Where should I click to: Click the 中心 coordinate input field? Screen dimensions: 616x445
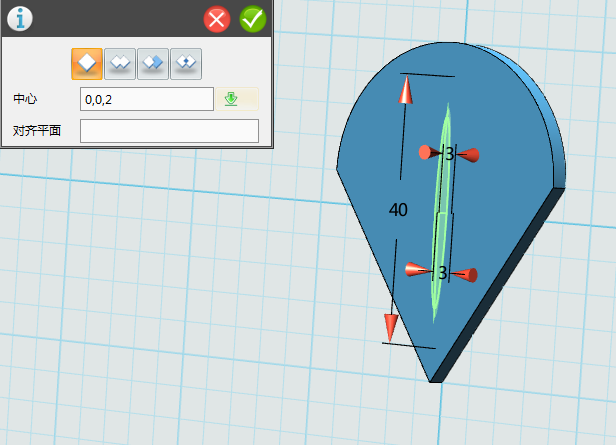click(147, 99)
